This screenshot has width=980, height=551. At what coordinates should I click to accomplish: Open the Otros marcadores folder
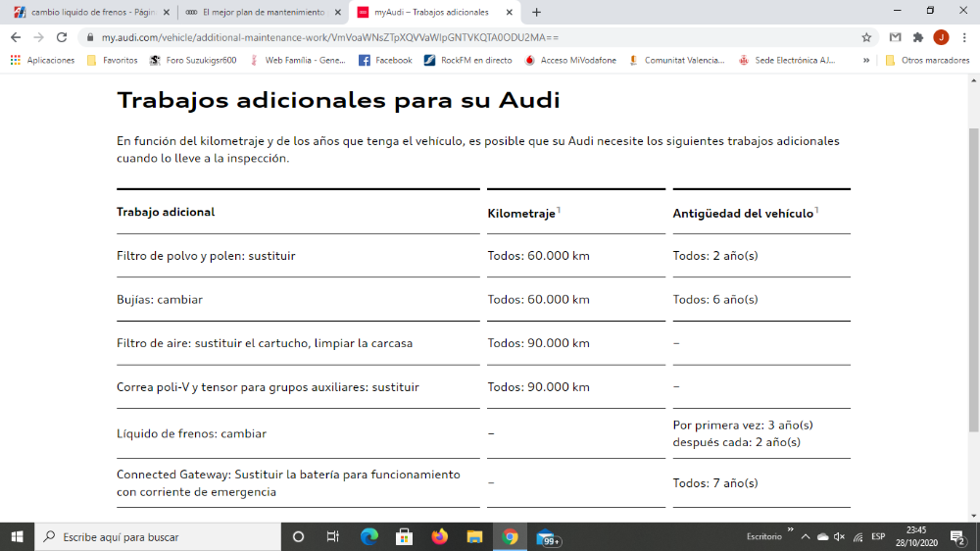[927, 60]
